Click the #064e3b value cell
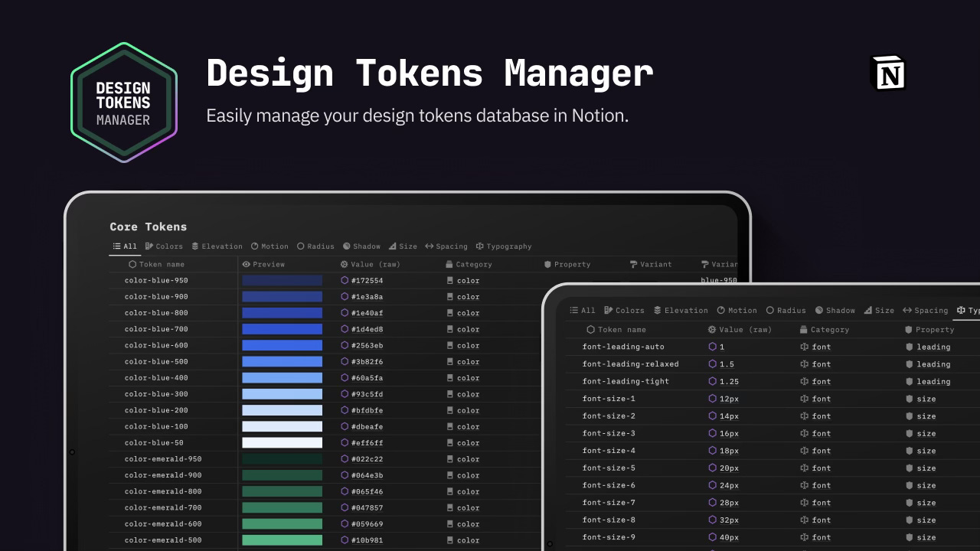Screen dimensions: 980x551 coord(367,475)
